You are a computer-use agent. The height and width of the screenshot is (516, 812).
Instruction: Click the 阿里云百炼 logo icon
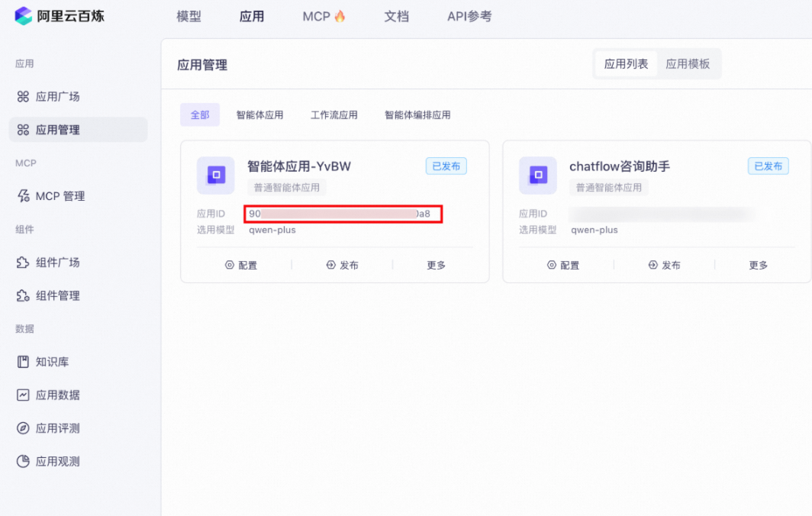coord(24,16)
